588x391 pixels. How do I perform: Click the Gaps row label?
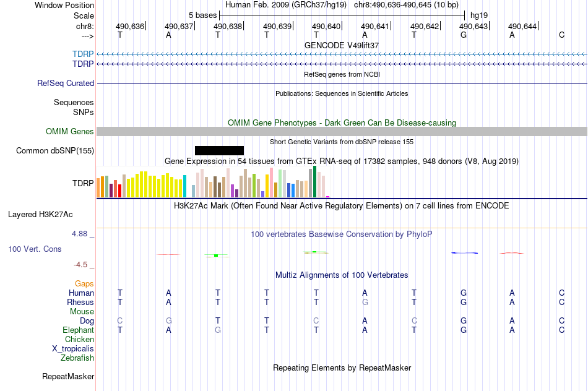[84, 284]
